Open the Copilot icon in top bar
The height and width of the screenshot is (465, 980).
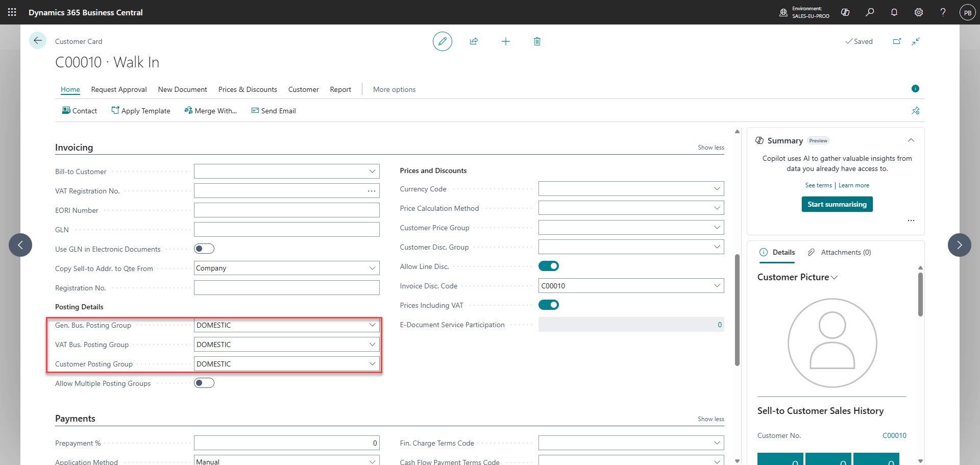click(845, 12)
